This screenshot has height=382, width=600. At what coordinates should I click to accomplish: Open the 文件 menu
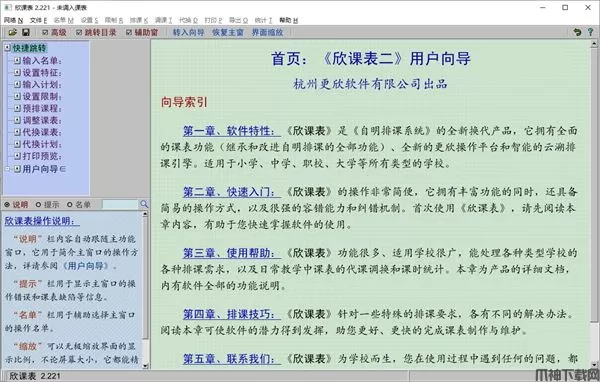point(38,20)
